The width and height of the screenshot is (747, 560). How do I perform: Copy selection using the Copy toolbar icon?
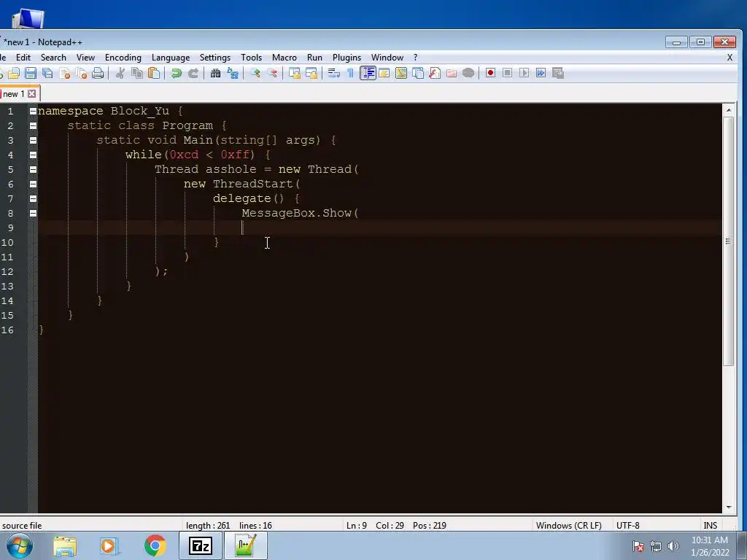(x=137, y=73)
